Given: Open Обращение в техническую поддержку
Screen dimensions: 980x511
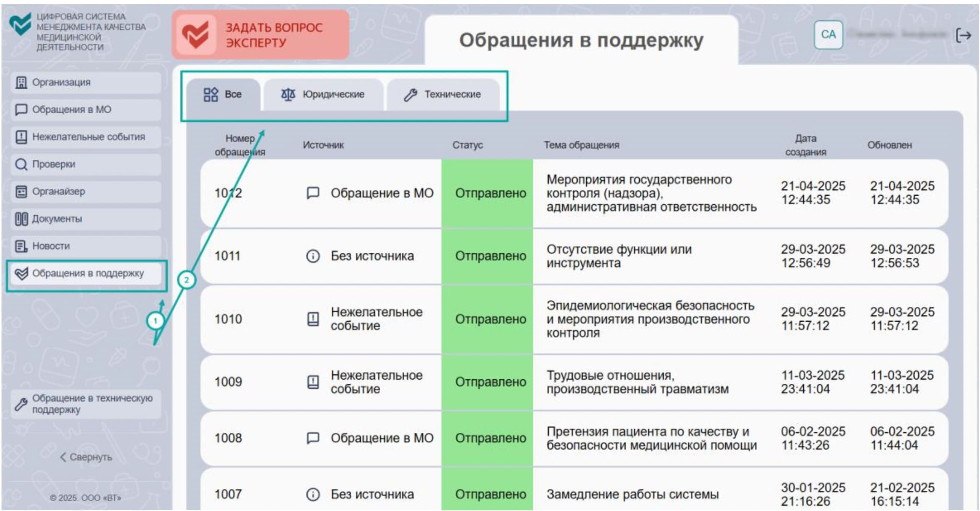Looking at the screenshot, I should 86,404.
